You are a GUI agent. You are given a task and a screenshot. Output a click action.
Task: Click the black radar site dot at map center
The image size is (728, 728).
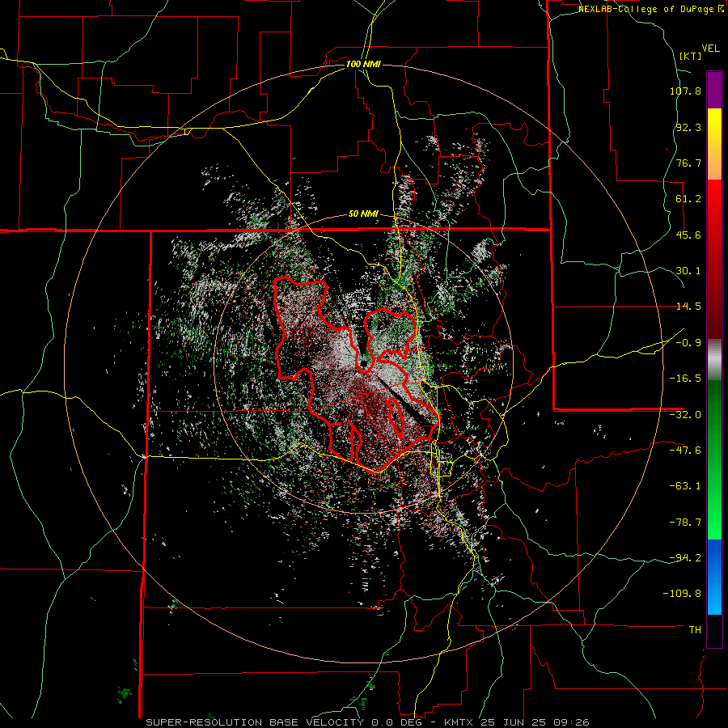(363, 363)
